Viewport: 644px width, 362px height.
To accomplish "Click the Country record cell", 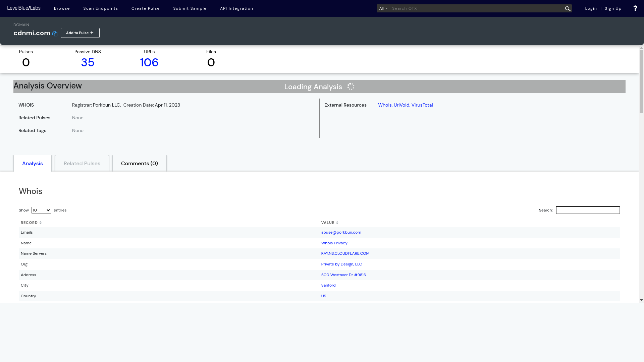I will coord(28,296).
